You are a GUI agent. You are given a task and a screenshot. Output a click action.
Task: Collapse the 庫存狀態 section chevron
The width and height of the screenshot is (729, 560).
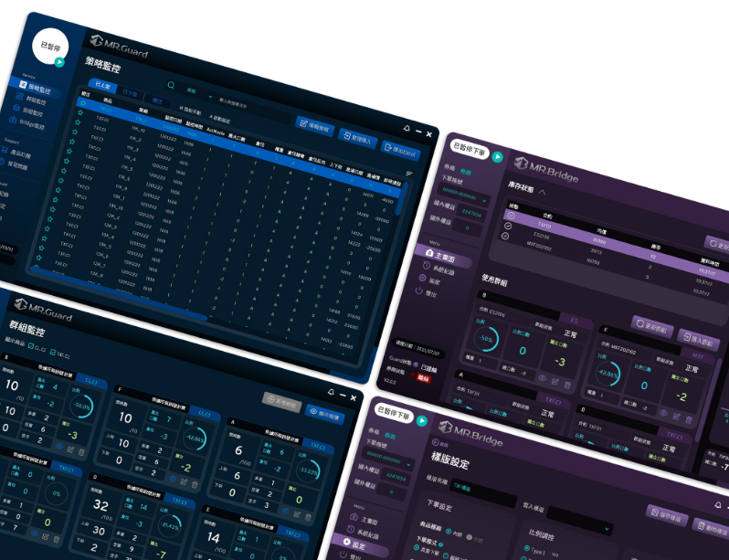point(542,192)
